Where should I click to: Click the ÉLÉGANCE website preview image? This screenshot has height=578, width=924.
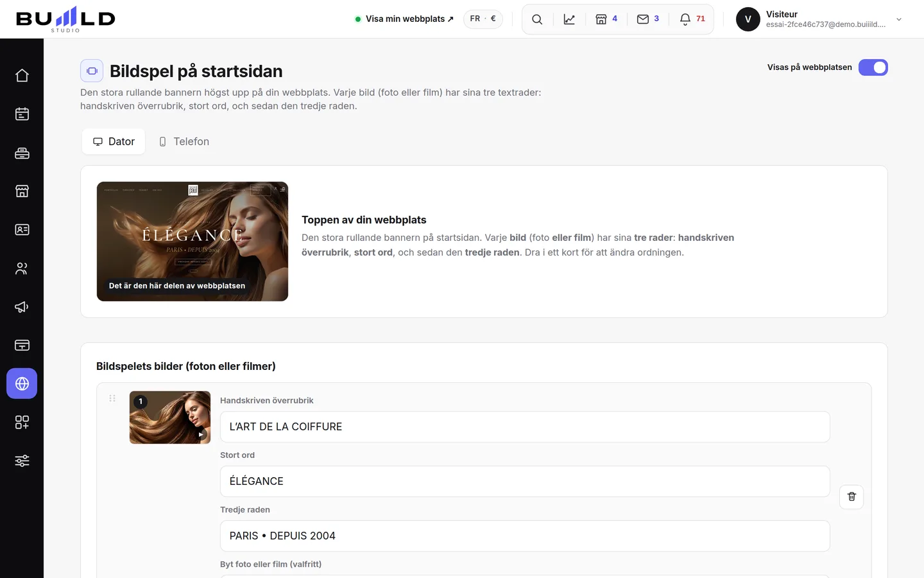coord(193,241)
